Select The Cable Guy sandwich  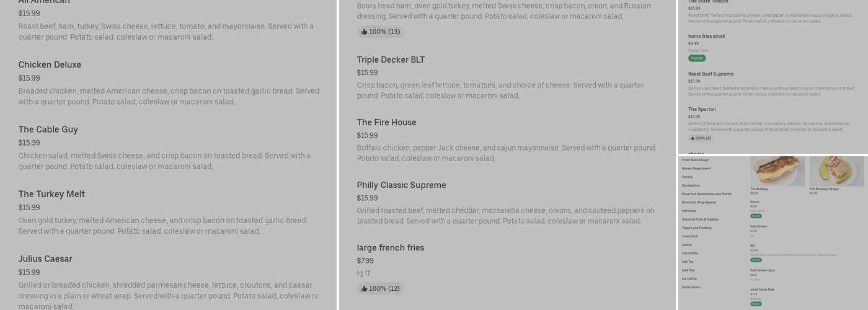pyautogui.click(x=48, y=130)
